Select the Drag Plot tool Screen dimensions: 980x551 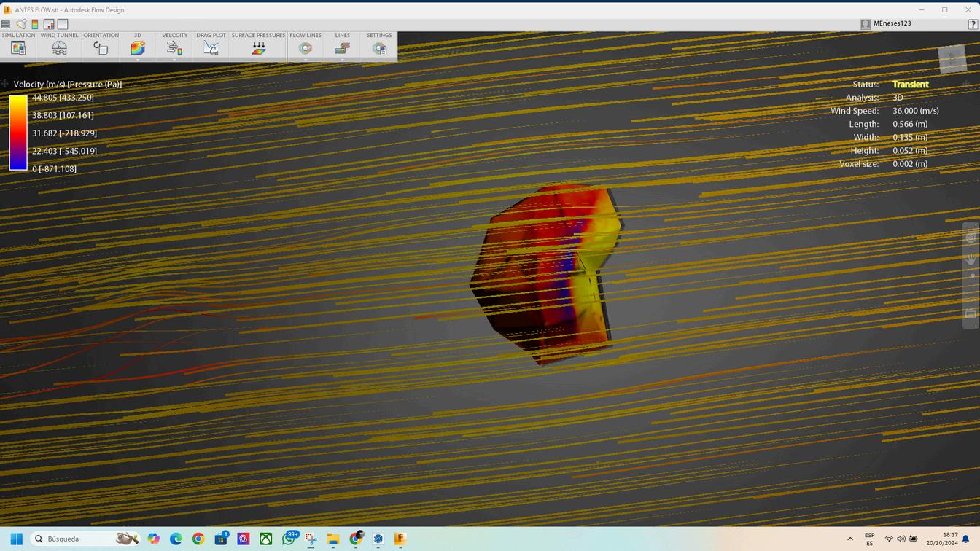211,48
